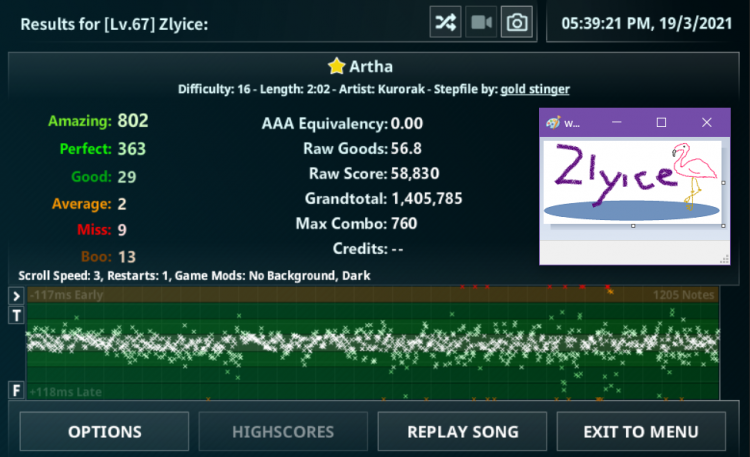
Task: Expand the graph with arrow button
Action: (16, 296)
